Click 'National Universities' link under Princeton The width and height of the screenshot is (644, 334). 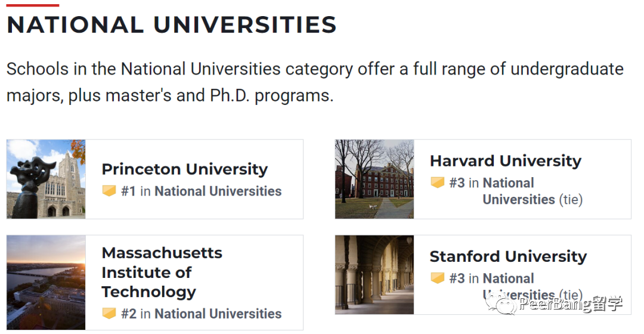218,191
